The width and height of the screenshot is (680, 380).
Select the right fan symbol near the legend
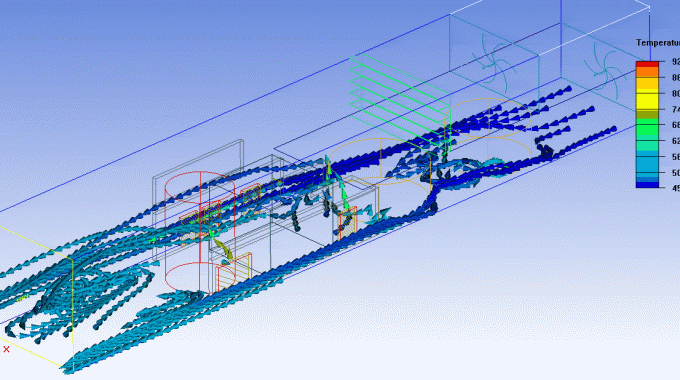(604, 72)
